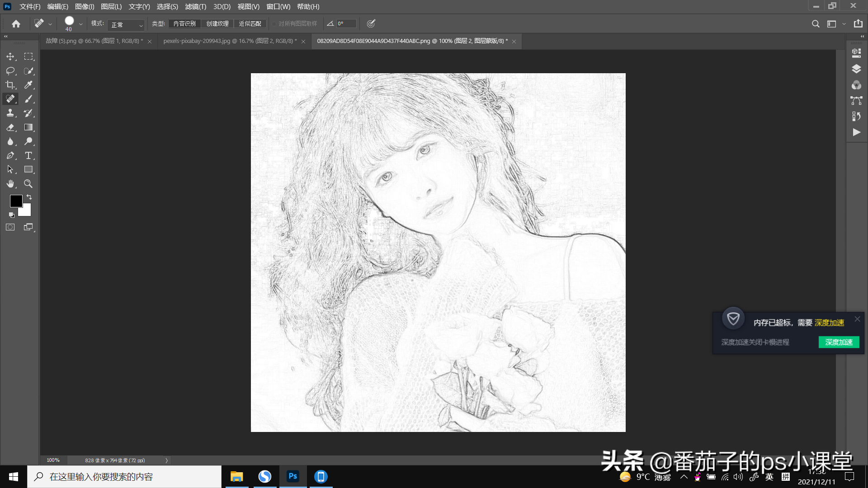Click the Home button in options bar

click(16, 24)
